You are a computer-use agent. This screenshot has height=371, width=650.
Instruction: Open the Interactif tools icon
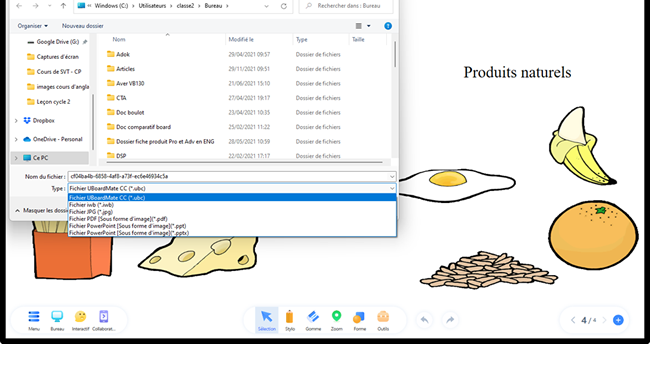click(80, 320)
